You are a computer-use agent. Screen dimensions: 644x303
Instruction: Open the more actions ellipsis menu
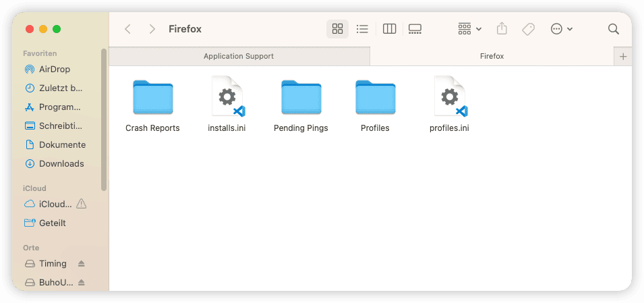(x=562, y=29)
